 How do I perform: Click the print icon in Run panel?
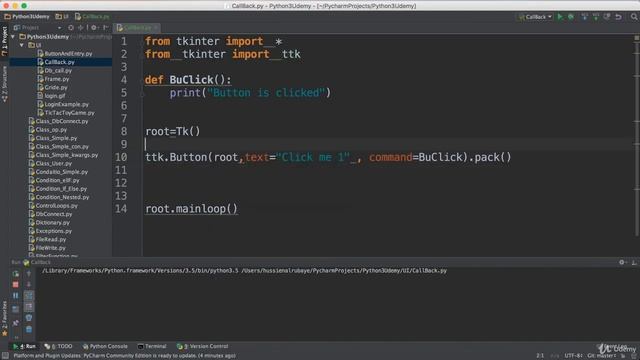29,318
